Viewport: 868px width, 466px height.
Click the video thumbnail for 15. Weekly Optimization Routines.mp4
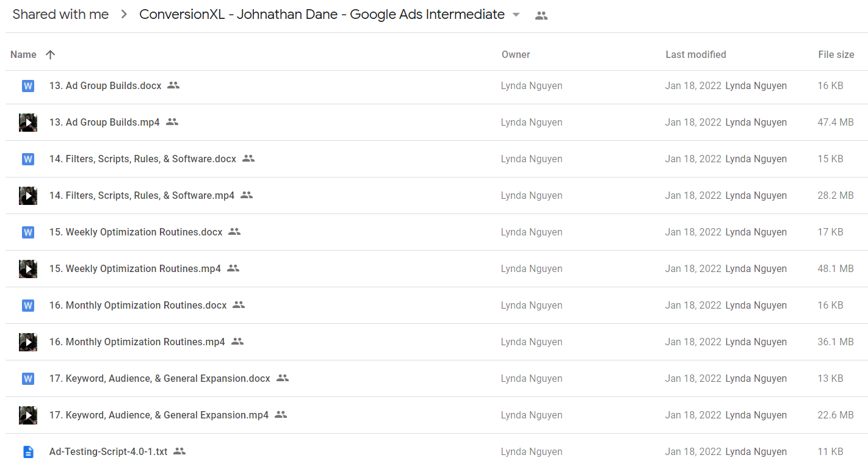coord(28,269)
